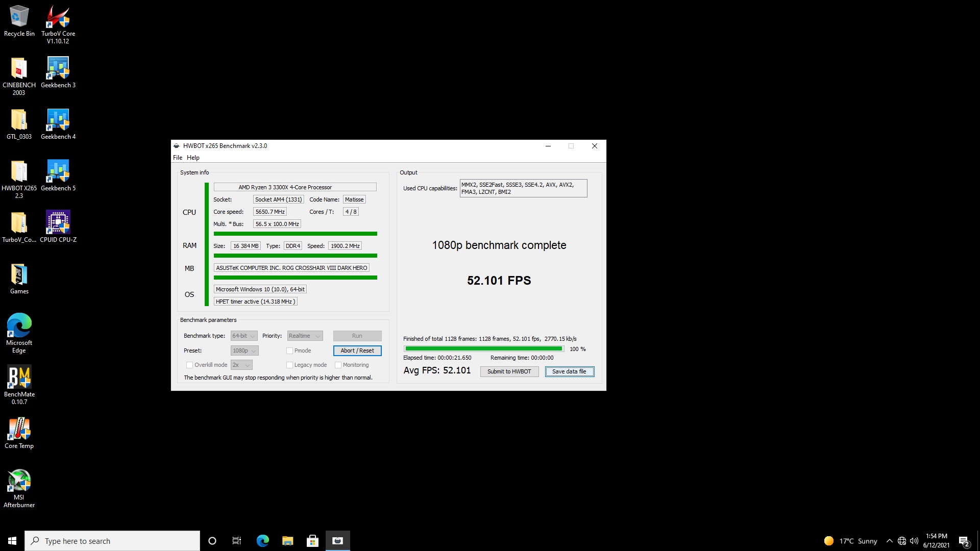This screenshot has width=980, height=551.
Task: Toggle the Monitoring checkbox
Action: click(338, 365)
